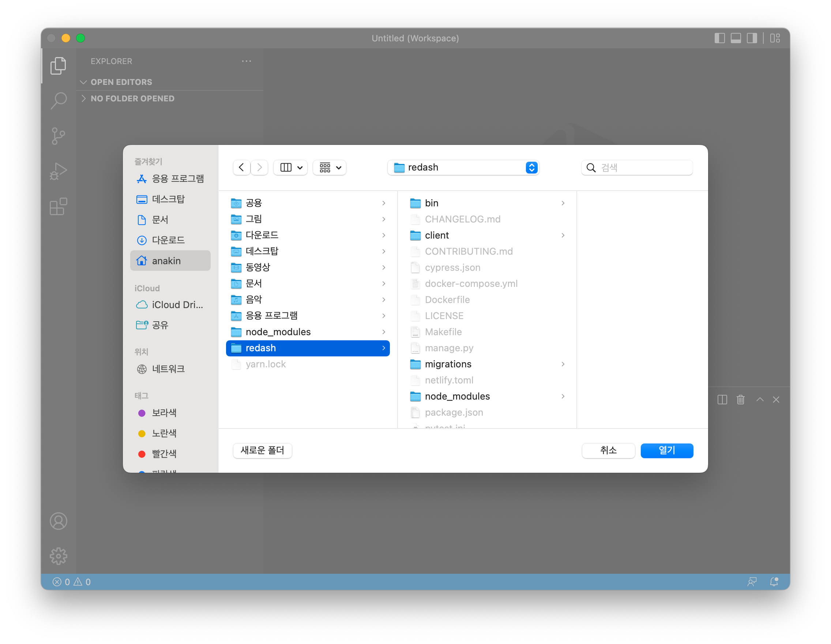Screen dimensions: 831x644
Task: Click the 검색 search field
Action: (644, 168)
